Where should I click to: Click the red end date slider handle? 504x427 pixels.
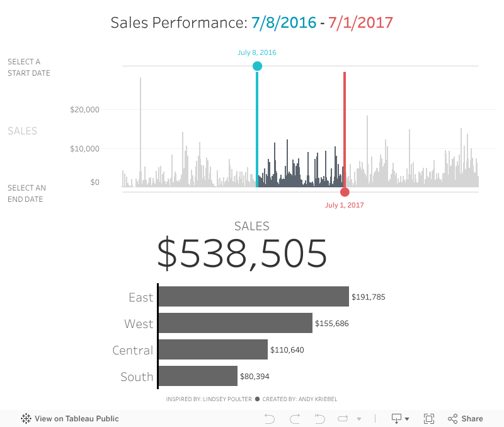tap(345, 192)
